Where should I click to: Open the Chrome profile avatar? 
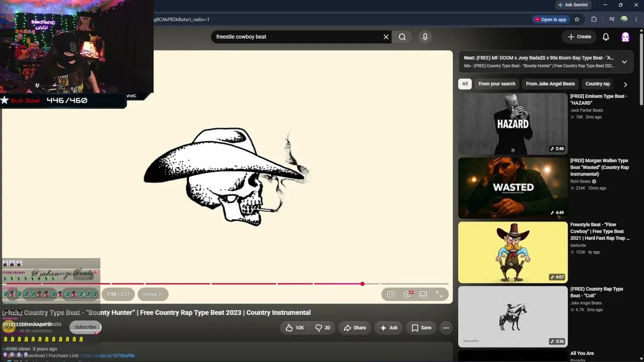(624, 20)
